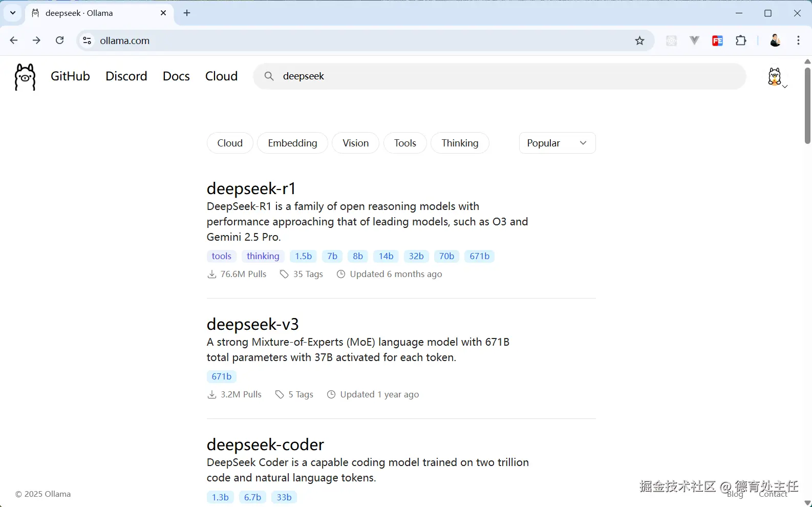Open the user avatar account menu
The height and width of the screenshot is (507, 812).
click(x=776, y=77)
